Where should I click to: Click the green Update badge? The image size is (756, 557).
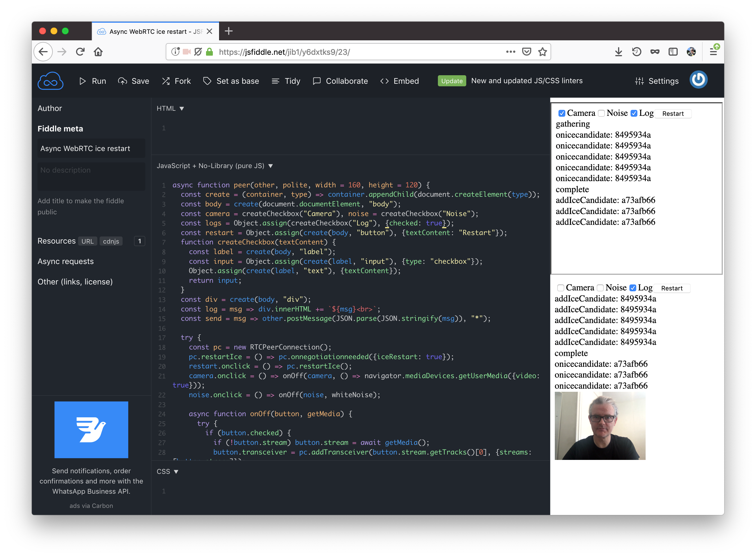point(452,81)
